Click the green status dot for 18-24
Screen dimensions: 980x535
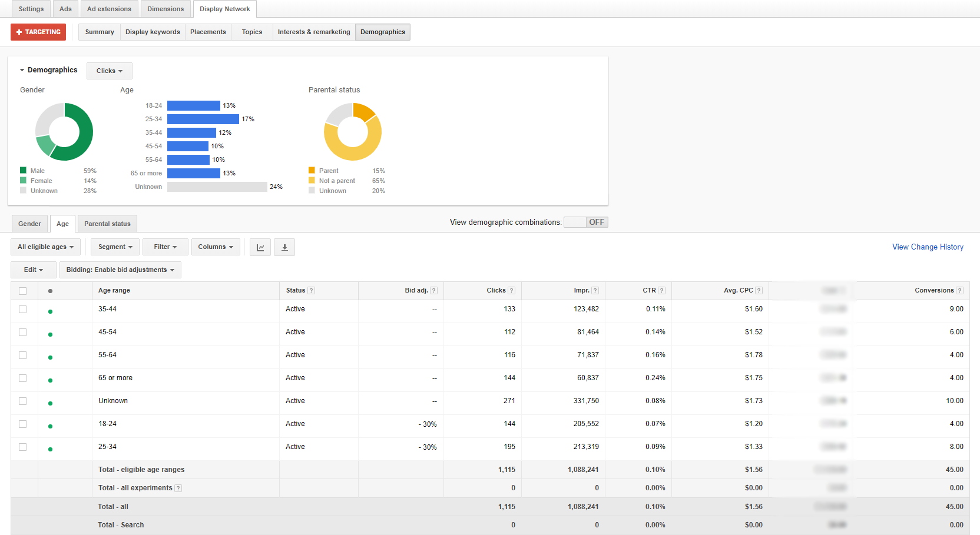click(51, 426)
